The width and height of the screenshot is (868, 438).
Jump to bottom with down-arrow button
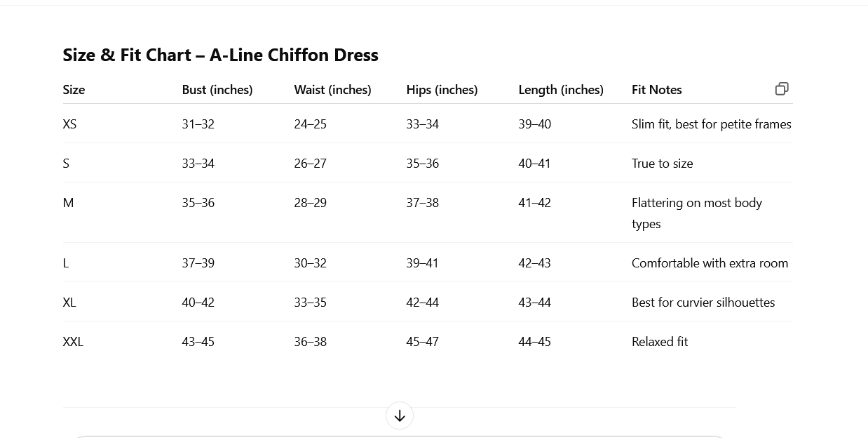[x=400, y=416]
